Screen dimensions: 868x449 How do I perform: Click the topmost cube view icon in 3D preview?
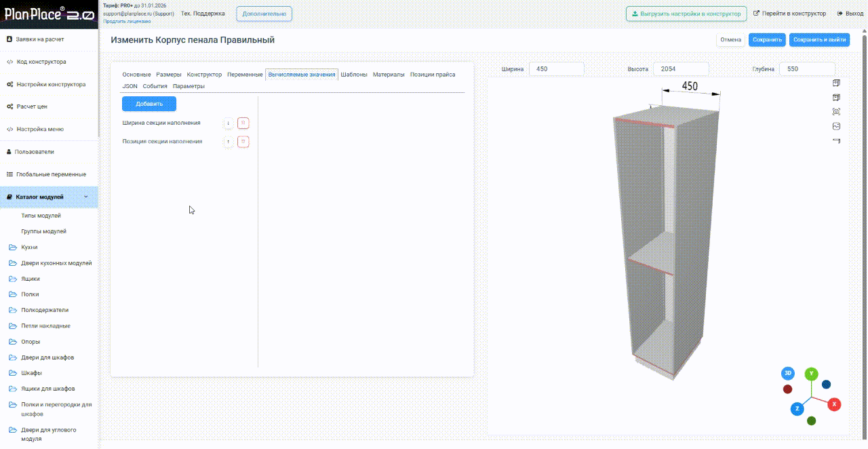836,83
